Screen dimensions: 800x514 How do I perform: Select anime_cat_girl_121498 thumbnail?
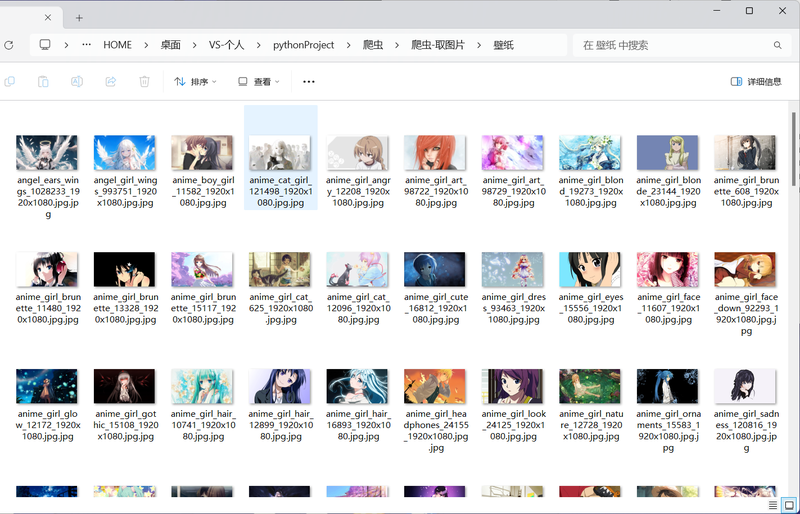(280, 153)
